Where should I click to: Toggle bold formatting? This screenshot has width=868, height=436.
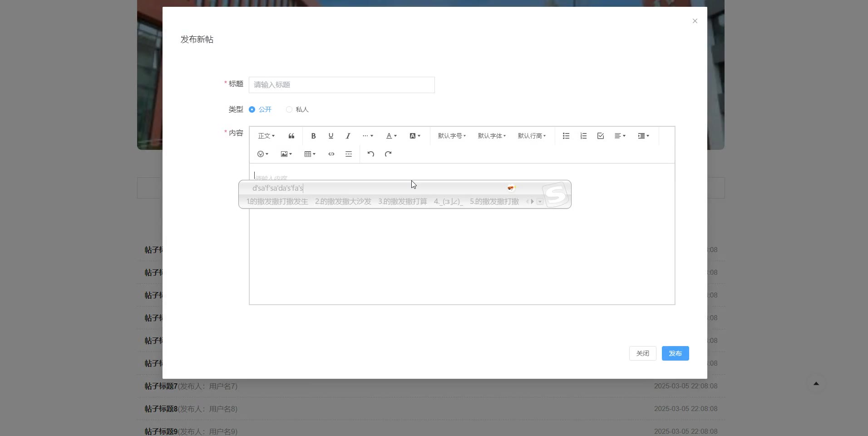click(x=313, y=136)
